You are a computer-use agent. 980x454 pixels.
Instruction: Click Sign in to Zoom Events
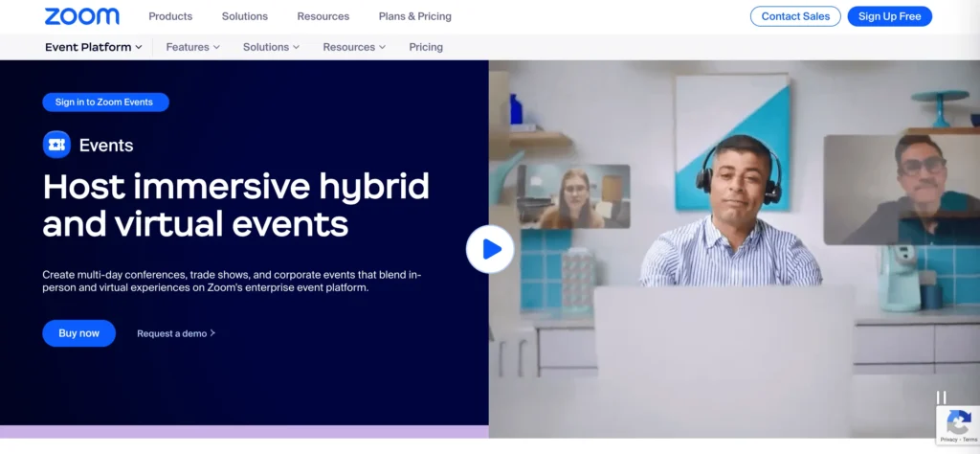(x=105, y=102)
